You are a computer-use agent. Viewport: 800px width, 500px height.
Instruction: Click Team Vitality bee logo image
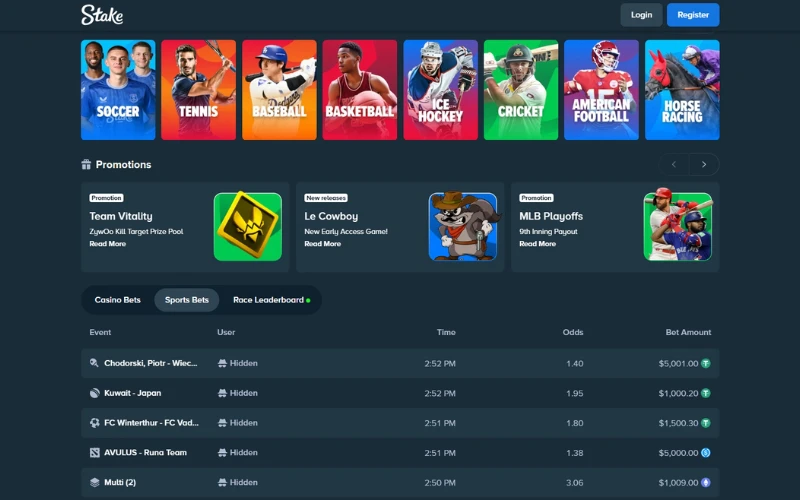point(247,227)
